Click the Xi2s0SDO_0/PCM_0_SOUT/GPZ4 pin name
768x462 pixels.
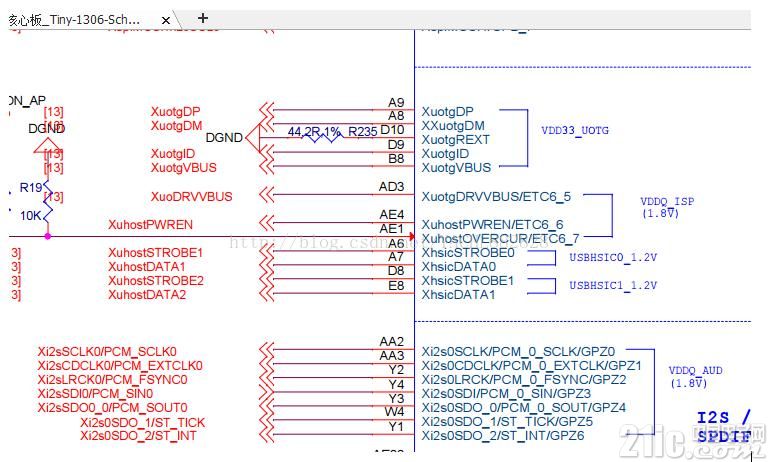click(524, 408)
